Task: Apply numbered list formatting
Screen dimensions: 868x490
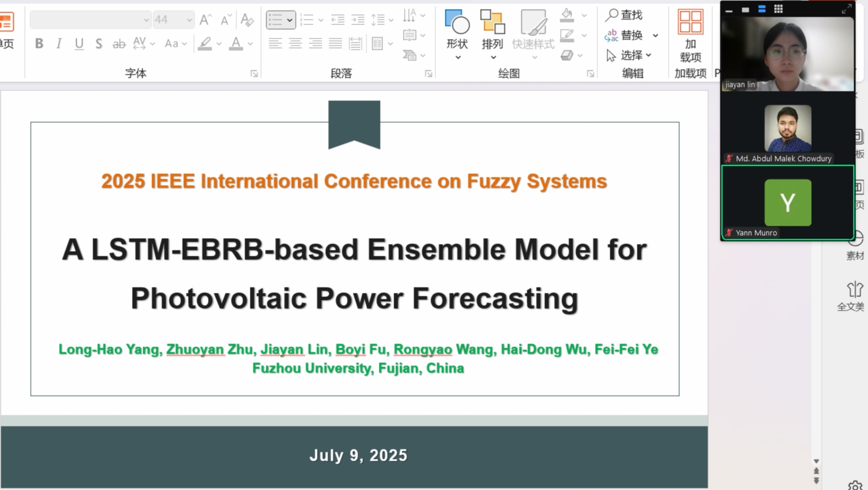Action: click(307, 20)
